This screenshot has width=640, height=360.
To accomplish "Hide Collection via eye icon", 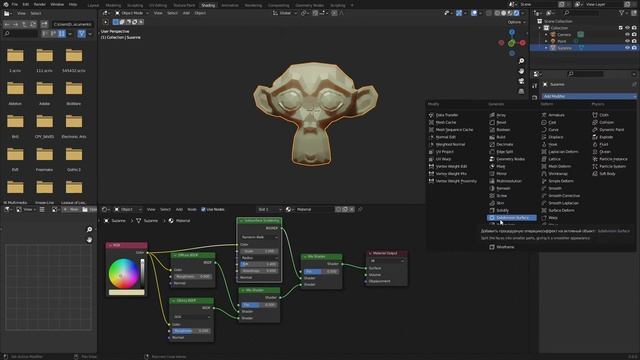I will click(x=627, y=28).
